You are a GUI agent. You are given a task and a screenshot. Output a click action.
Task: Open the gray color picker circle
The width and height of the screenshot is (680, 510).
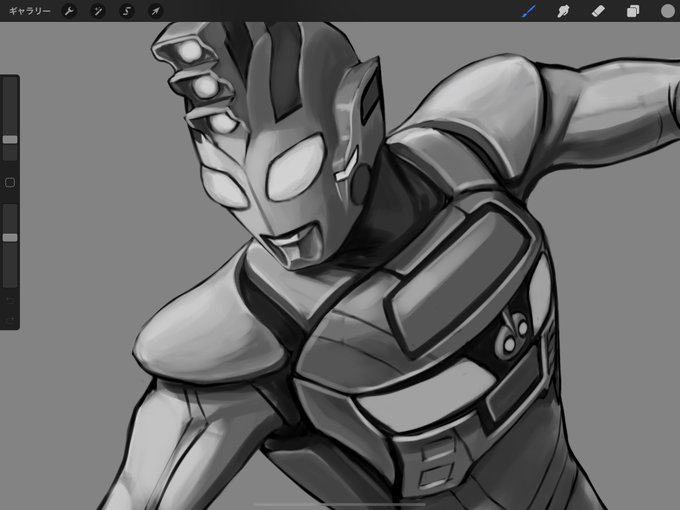[667, 11]
